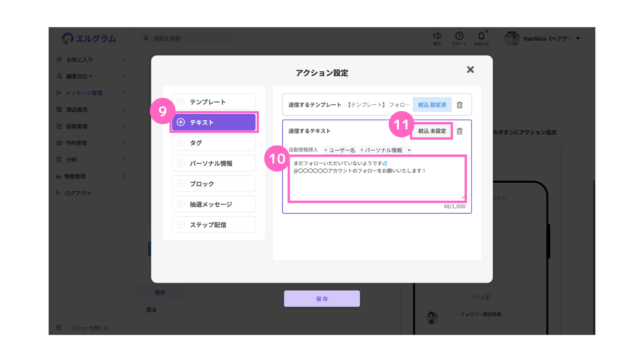Click the edit icon beside 投稿管理
644x362 pixels.
click(x=59, y=126)
